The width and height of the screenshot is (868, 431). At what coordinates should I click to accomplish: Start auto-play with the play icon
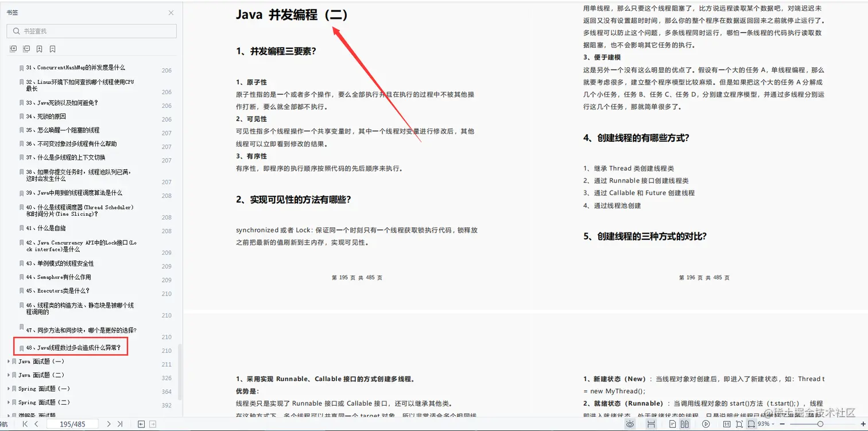click(x=706, y=424)
